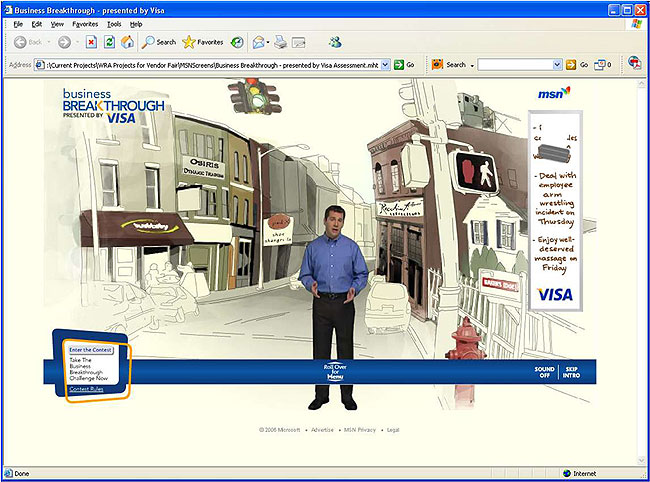Open the Edit menu

point(37,24)
